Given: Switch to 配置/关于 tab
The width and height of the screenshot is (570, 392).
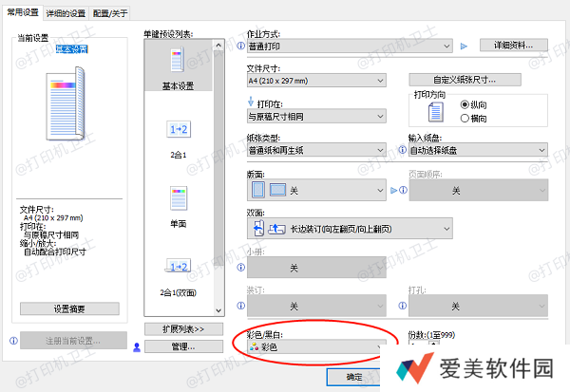Looking at the screenshot, I should click(110, 13).
